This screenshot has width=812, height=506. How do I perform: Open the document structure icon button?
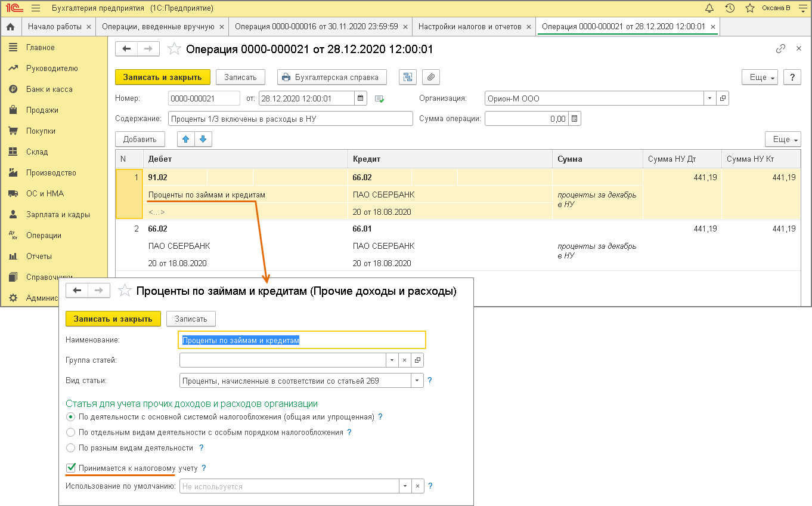408,77
